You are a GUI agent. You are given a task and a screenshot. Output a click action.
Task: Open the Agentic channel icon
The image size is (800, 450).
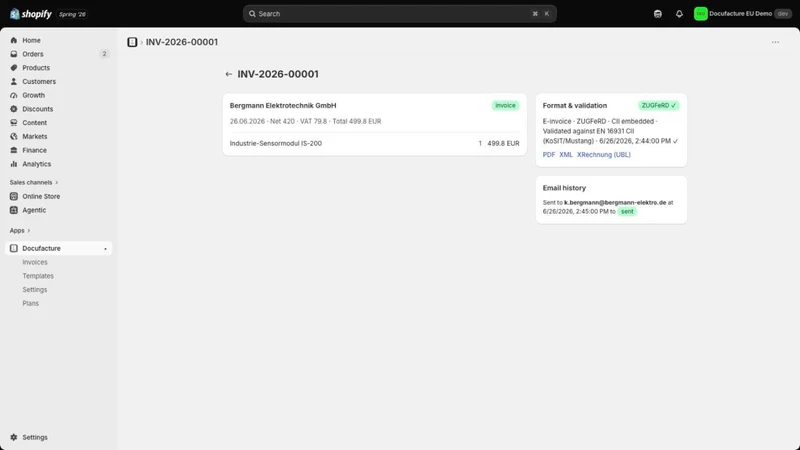[14, 210]
